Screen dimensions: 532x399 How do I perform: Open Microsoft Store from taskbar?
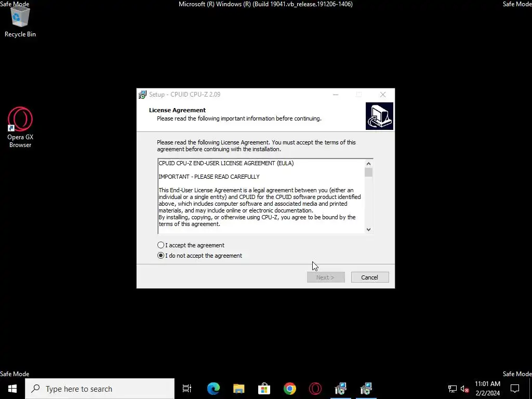click(x=264, y=389)
